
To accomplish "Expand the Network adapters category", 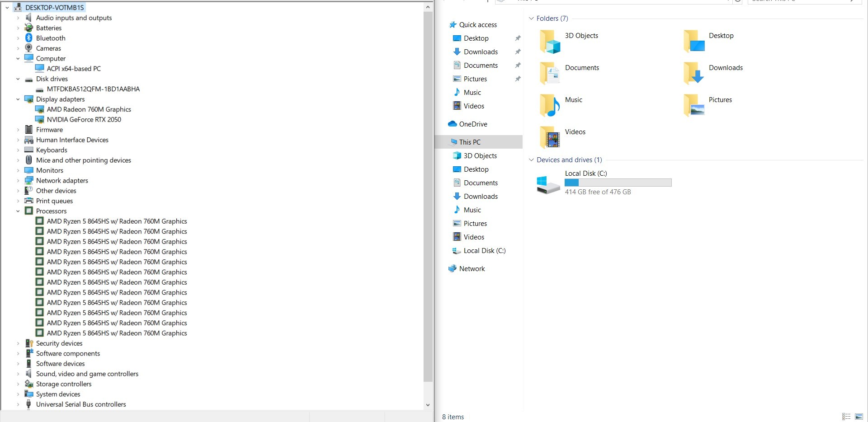I will (18, 180).
